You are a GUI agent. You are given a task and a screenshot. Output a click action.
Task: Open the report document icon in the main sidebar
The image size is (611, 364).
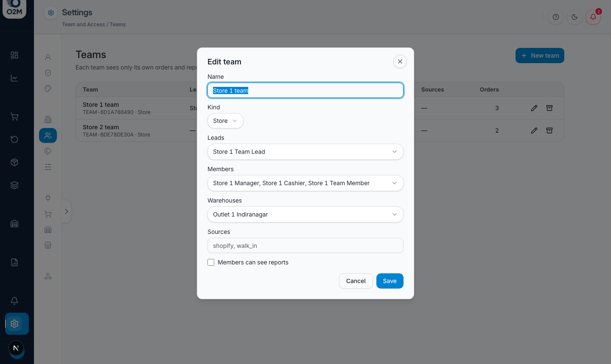coord(14,262)
